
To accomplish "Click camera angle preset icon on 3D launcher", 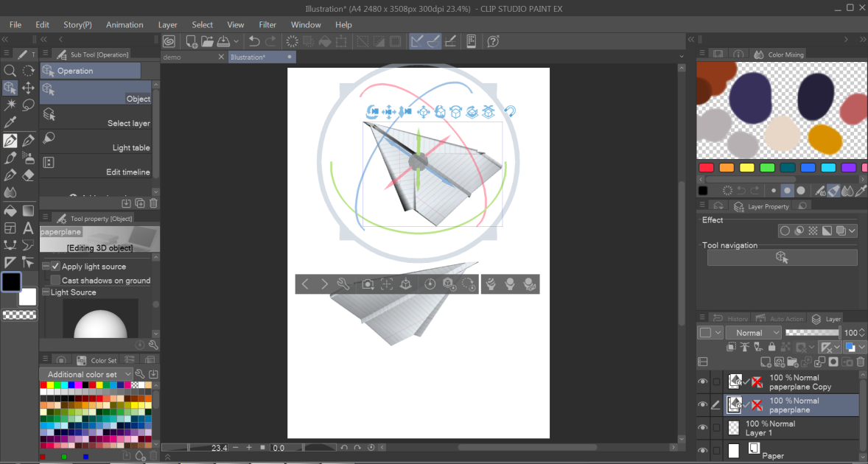I will (x=368, y=284).
